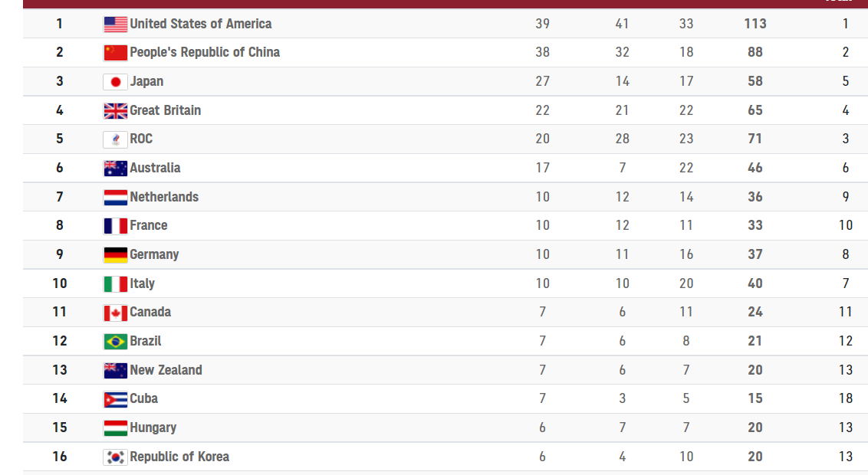Open the Italy country link
868x475 pixels.
click(143, 283)
